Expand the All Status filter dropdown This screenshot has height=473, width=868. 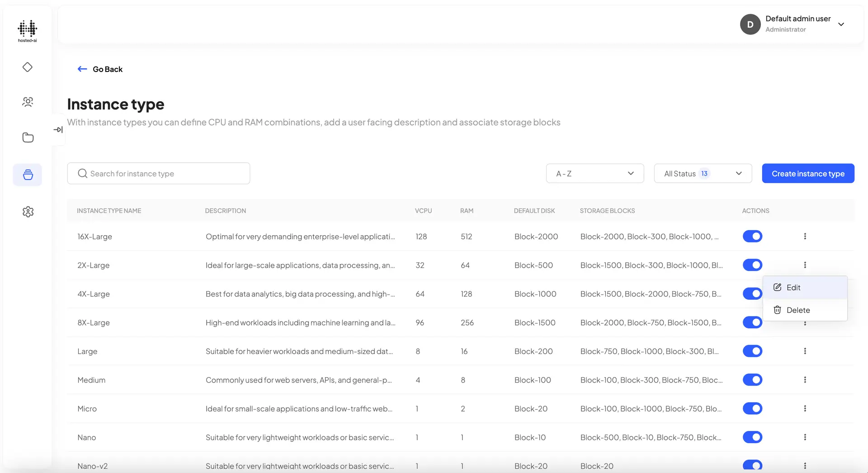pos(703,173)
